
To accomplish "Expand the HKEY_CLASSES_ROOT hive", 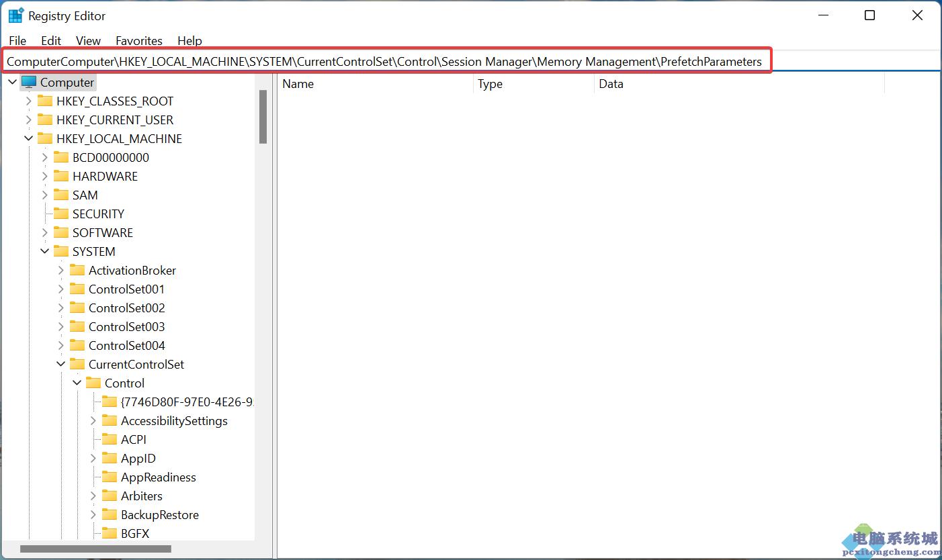I will point(28,101).
